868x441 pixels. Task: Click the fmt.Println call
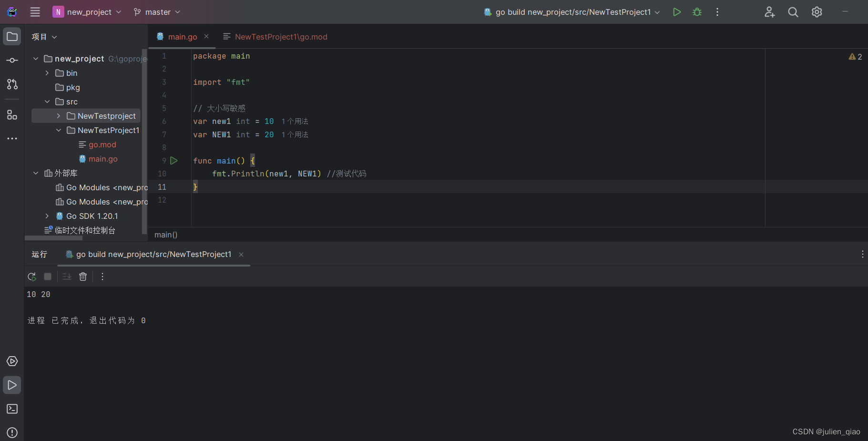coord(266,174)
